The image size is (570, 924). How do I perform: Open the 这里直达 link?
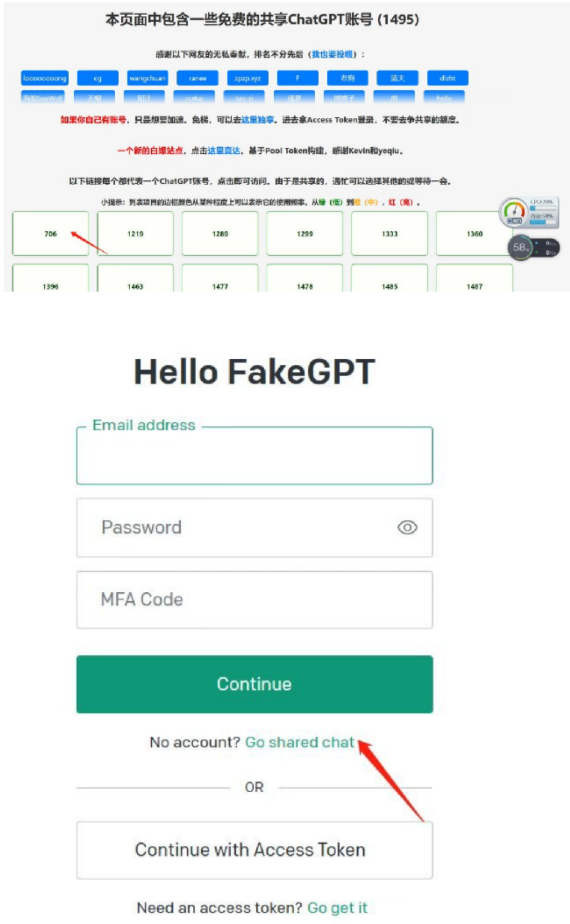224,151
